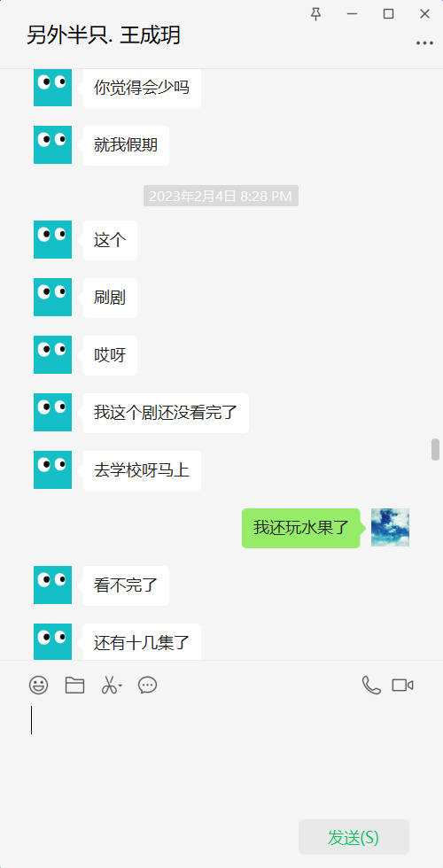Click contact avatar beside 刷剧 message
443x868 pixels.
point(52,298)
